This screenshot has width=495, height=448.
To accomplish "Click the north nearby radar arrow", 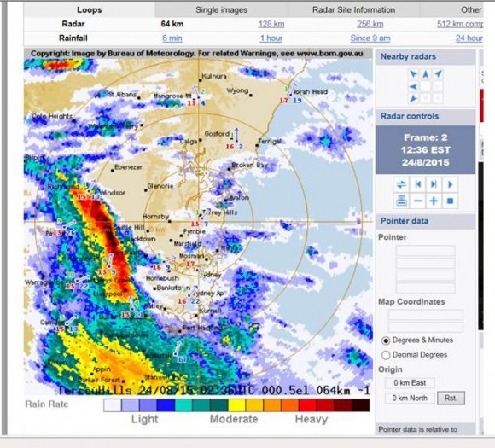I will coord(426,74).
